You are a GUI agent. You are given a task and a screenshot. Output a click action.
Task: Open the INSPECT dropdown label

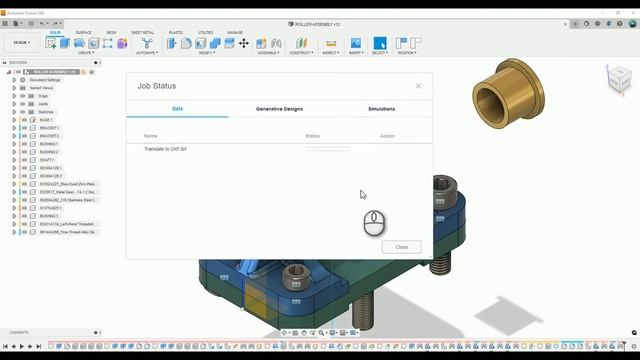[x=331, y=53]
